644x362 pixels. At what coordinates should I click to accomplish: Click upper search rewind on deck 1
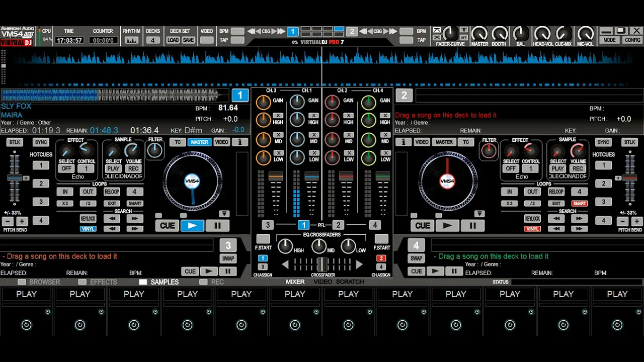(x=112, y=219)
